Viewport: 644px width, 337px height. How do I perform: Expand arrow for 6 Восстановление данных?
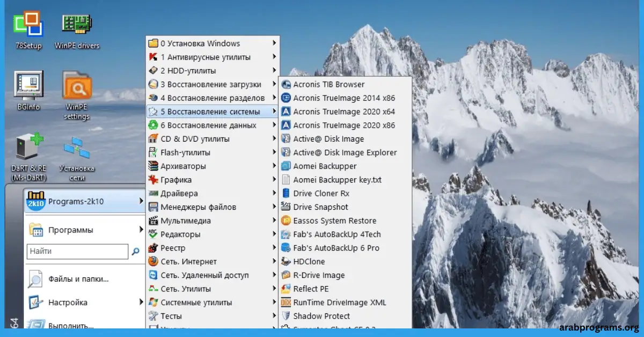pos(275,125)
